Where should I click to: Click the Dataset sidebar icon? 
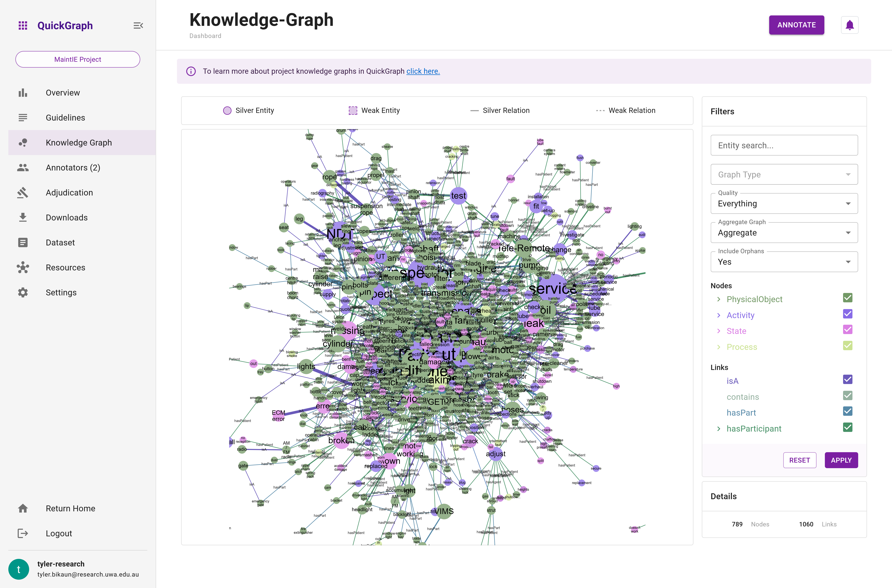pos(23,242)
